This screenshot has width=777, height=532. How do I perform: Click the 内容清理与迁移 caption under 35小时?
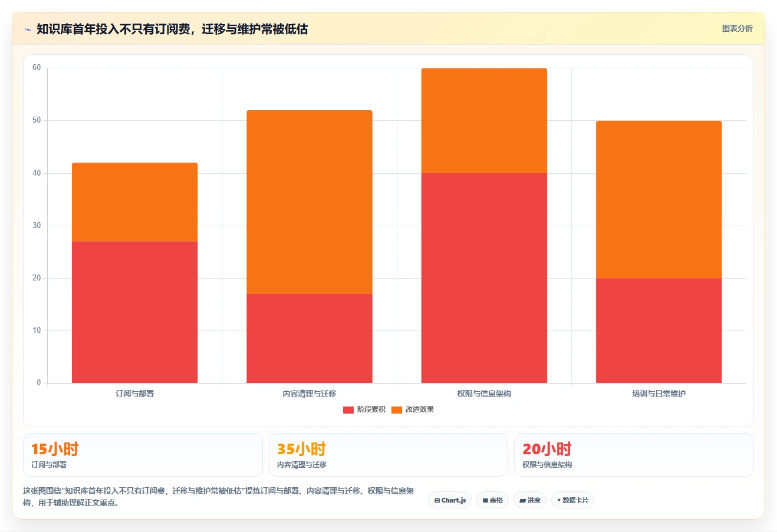point(302,465)
